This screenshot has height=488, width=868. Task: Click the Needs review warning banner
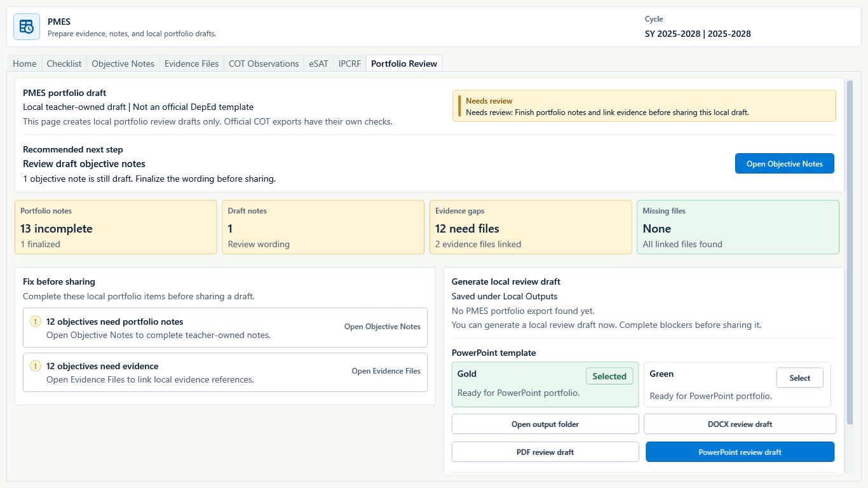pos(644,106)
